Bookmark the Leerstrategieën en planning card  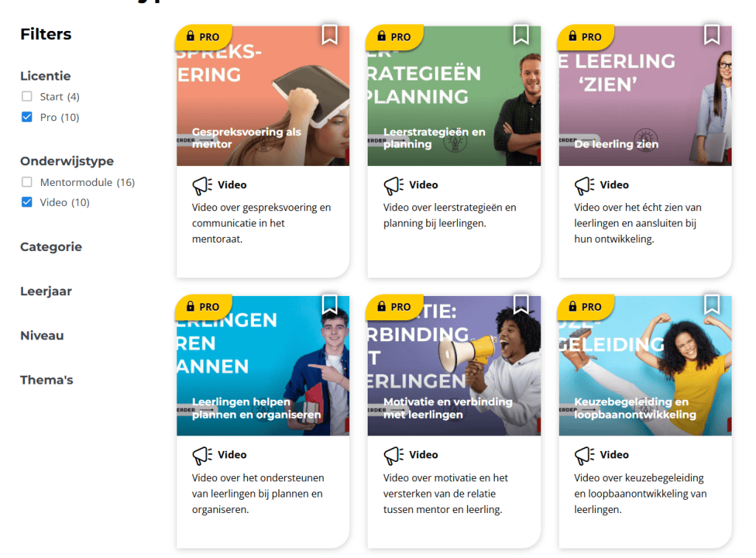520,34
